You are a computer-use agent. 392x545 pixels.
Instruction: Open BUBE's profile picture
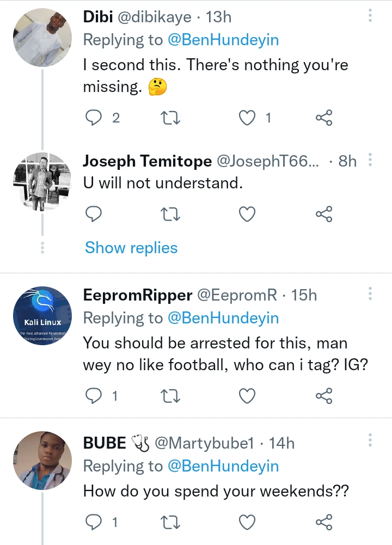click(x=42, y=461)
